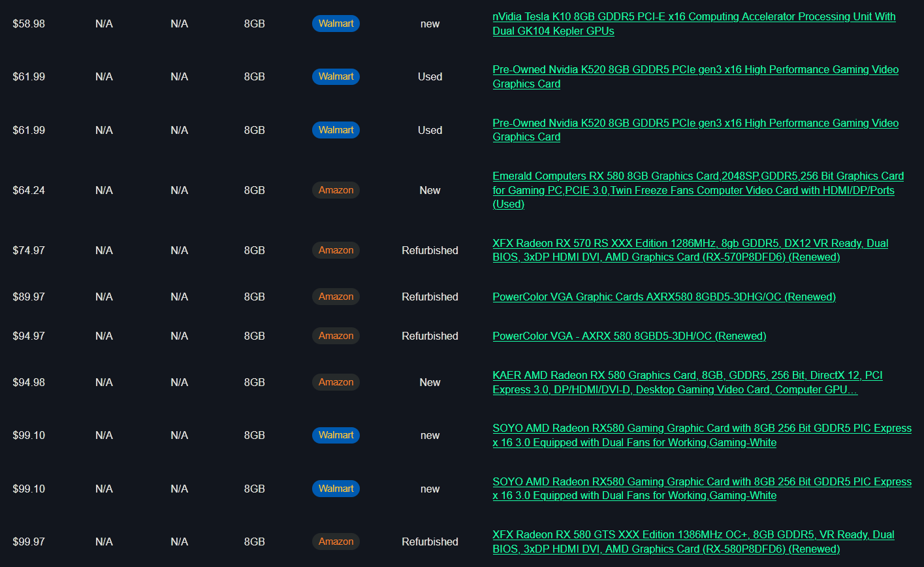Click "Refurbished" in the $94.97 PowerColor row
The width and height of the screenshot is (924, 567).
(x=430, y=336)
